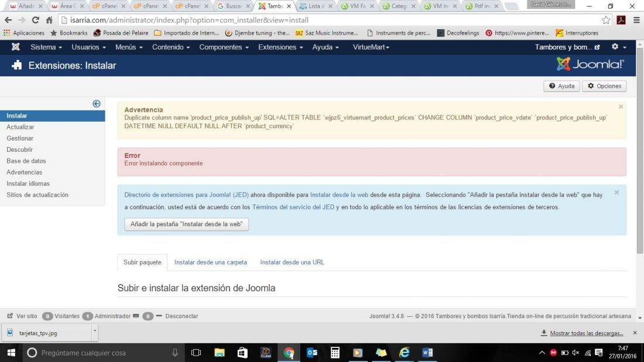
Task: Open Windows Store from the taskbar
Action: [242, 353]
